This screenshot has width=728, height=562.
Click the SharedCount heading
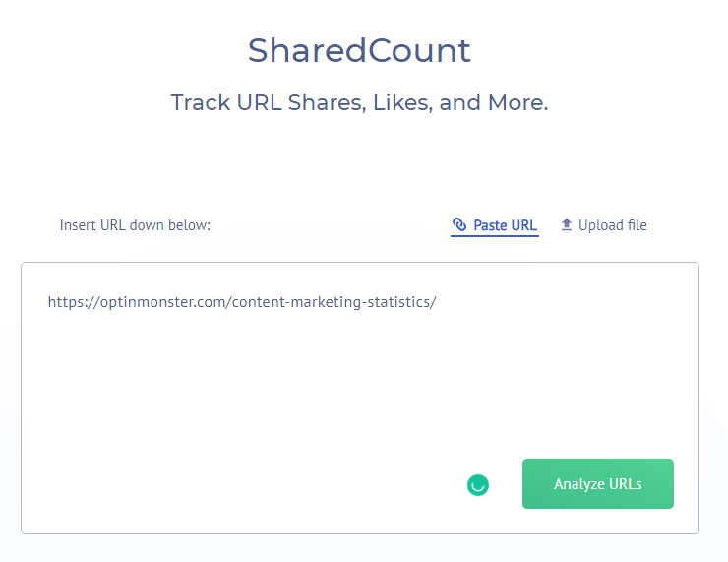click(x=359, y=50)
